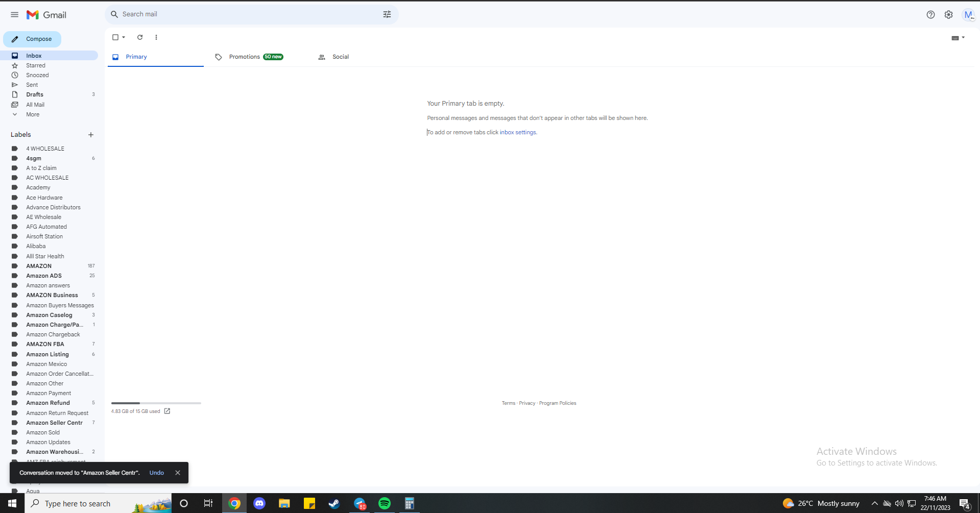Open Task View on the taskbar
The height and width of the screenshot is (513, 980).
208,503
